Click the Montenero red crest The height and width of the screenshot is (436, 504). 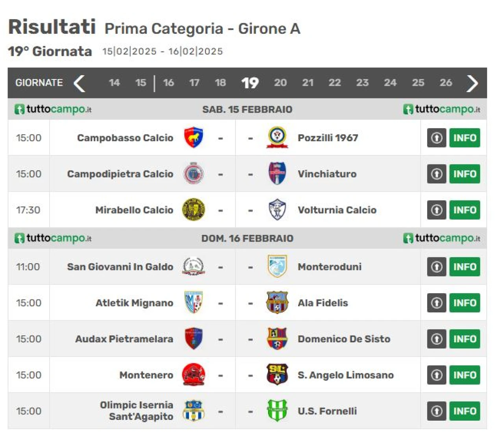tap(193, 375)
